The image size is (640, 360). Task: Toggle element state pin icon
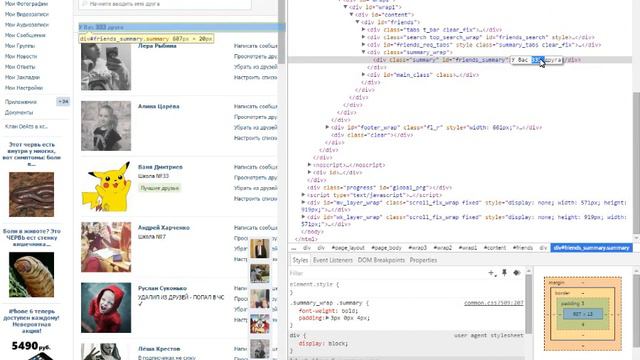tap(504, 273)
